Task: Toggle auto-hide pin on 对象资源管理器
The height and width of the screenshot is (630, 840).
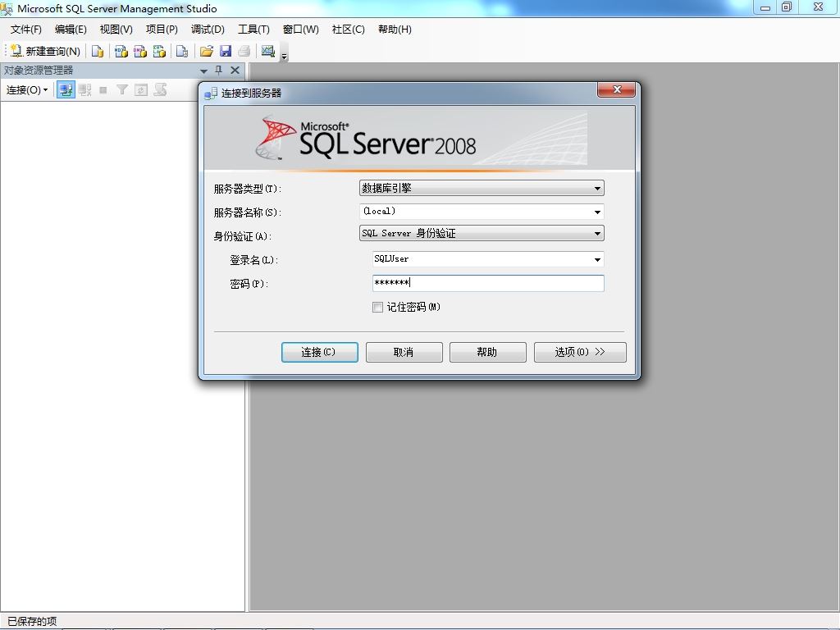Action: (218, 71)
